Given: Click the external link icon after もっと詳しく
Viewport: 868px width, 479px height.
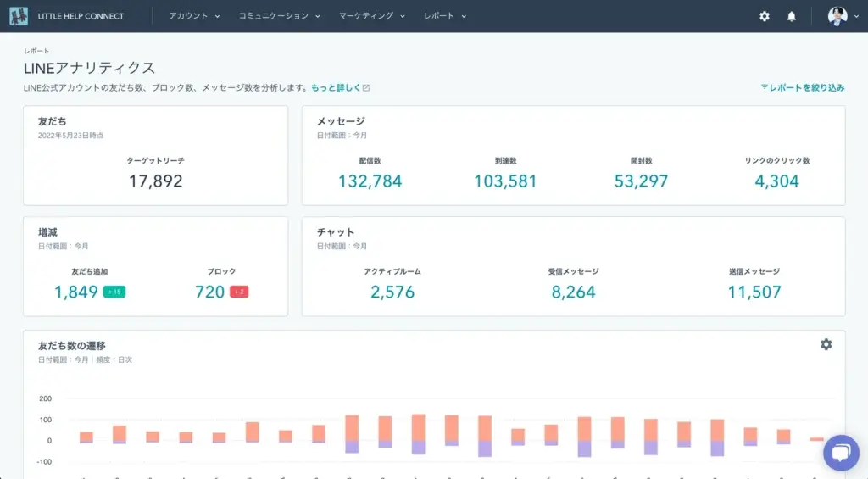Looking at the screenshot, I should pyautogui.click(x=366, y=88).
